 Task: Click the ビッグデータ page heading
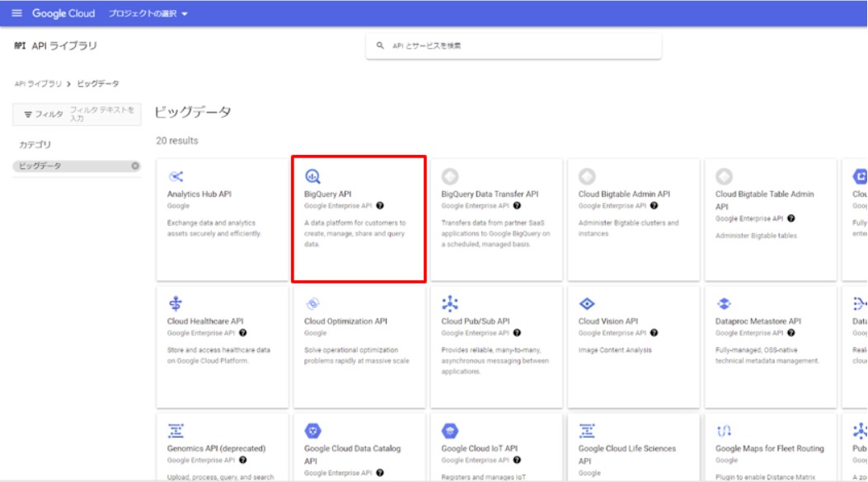tap(193, 112)
